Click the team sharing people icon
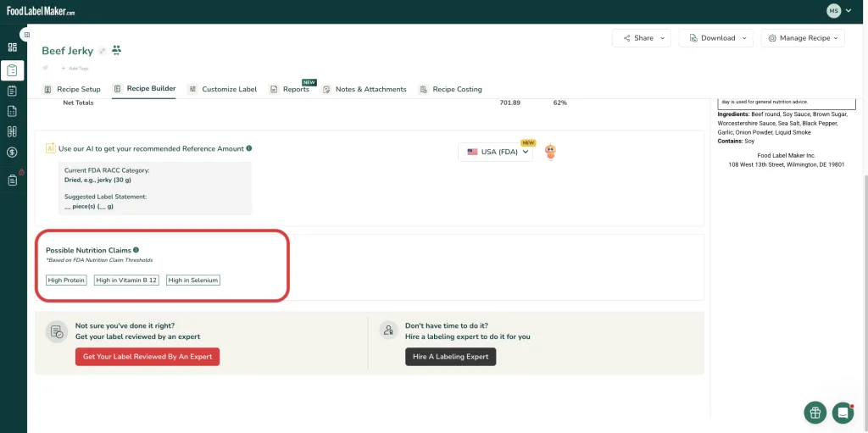868x433 pixels. pos(116,50)
